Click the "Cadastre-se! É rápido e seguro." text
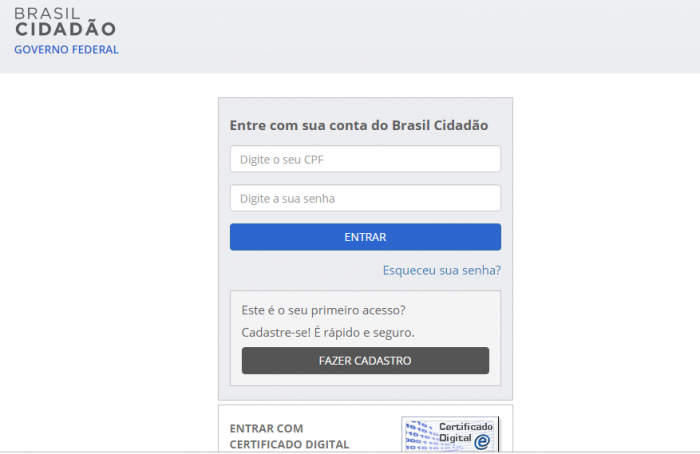 [x=328, y=333]
